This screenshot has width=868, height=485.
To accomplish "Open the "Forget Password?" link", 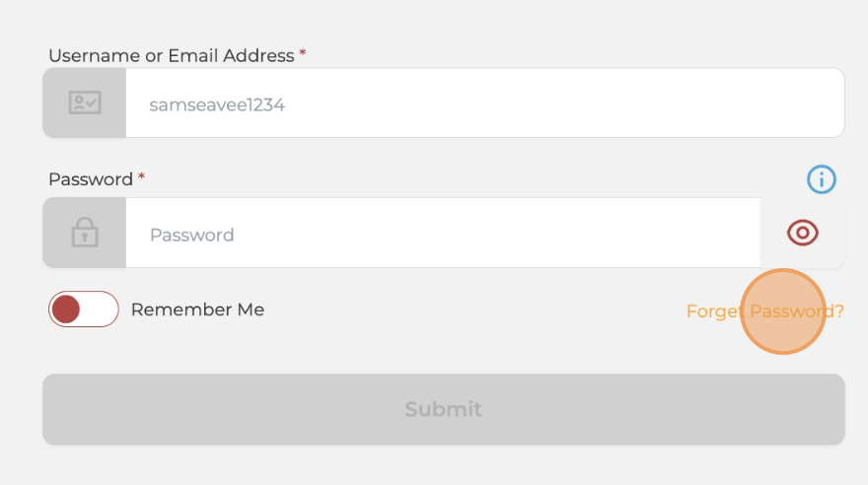I will (764, 312).
